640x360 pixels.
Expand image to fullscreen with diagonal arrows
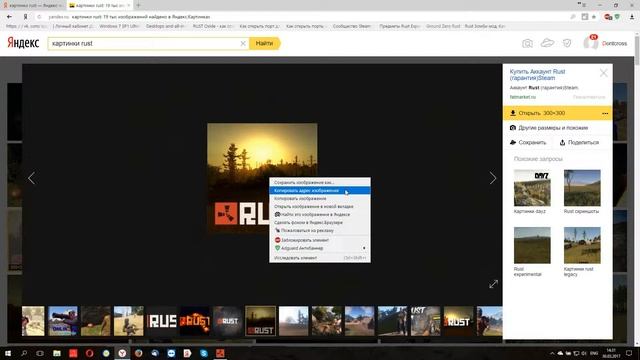pos(493,284)
